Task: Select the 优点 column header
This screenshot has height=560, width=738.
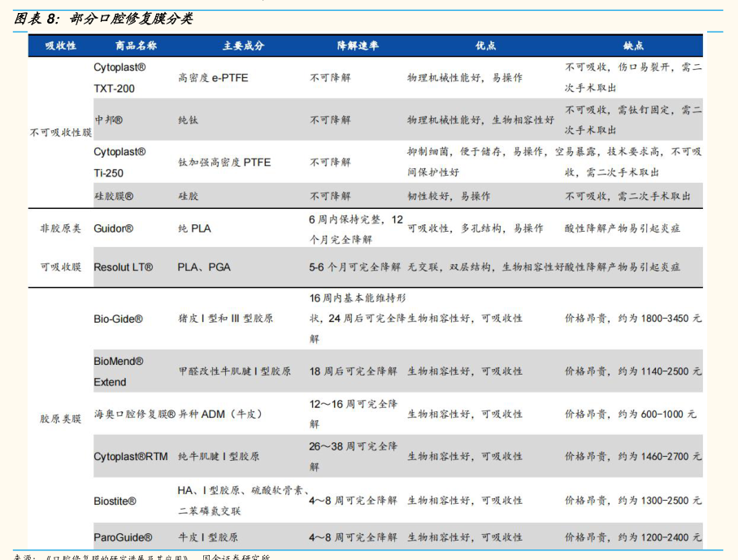Action: [486, 46]
